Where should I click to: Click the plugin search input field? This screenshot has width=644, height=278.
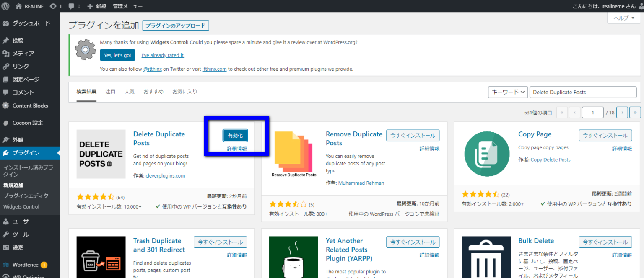point(583,92)
